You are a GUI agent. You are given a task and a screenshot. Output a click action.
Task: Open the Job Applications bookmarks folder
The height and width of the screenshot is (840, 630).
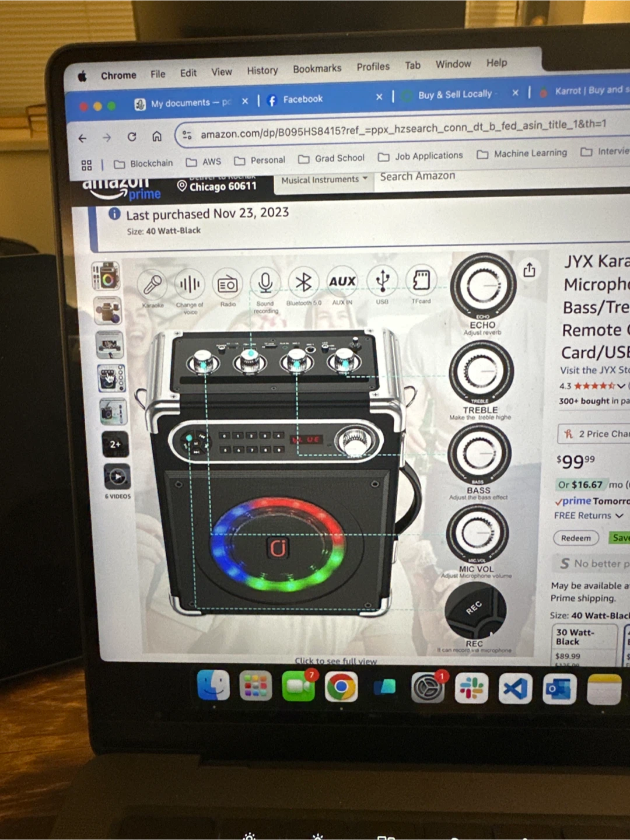coord(421,156)
